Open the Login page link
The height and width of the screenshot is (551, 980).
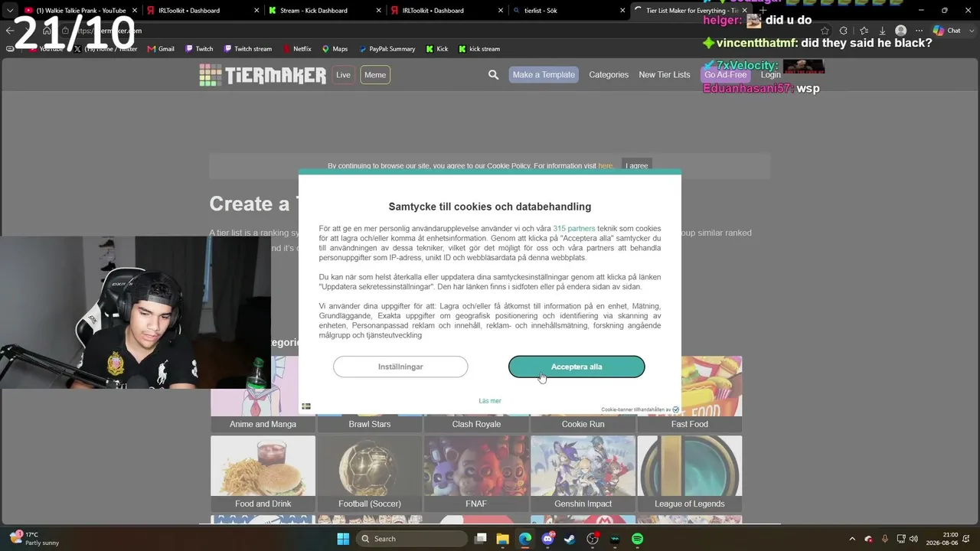pos(771,75)
